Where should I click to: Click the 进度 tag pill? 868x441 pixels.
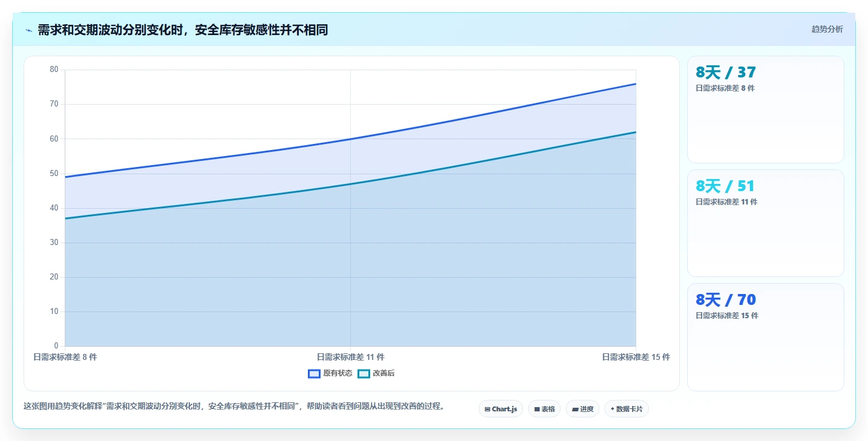pyautogui.click(x=582, y=409)
